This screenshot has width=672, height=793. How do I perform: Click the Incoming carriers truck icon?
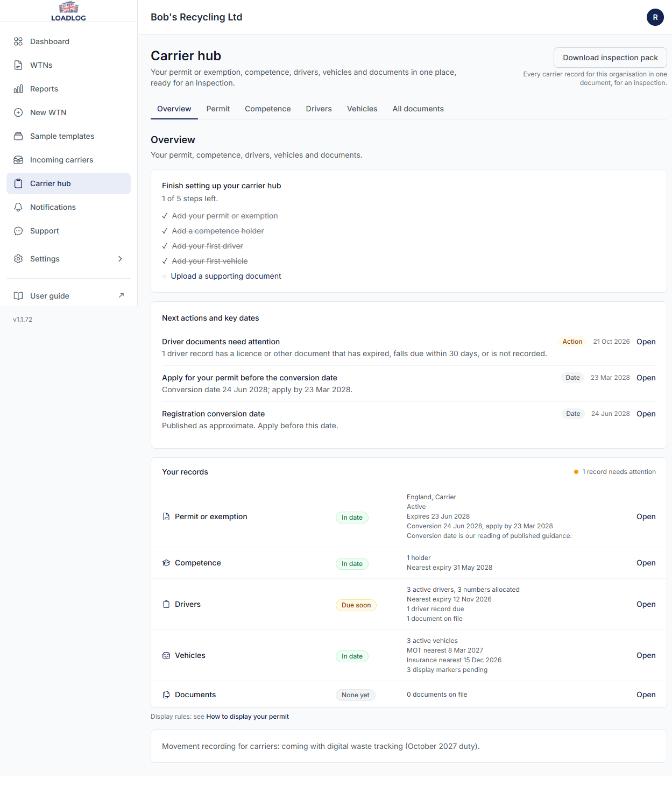click(18, 160)
